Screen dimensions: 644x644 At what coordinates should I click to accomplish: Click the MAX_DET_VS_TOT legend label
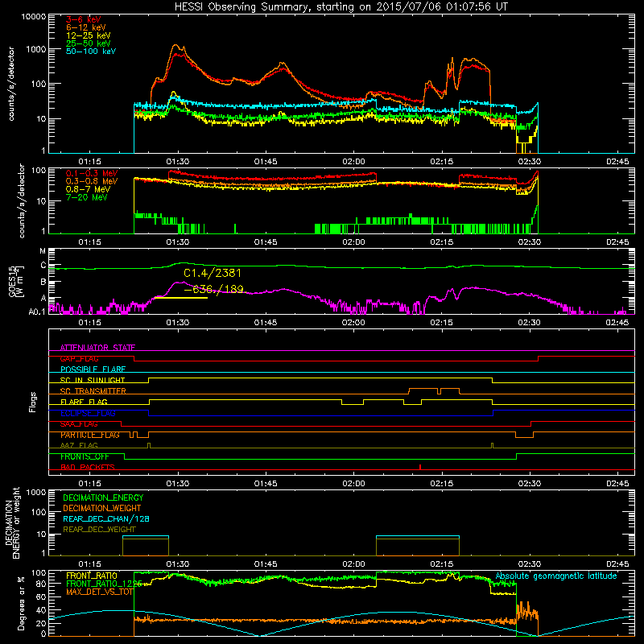(x=100, y=592)
